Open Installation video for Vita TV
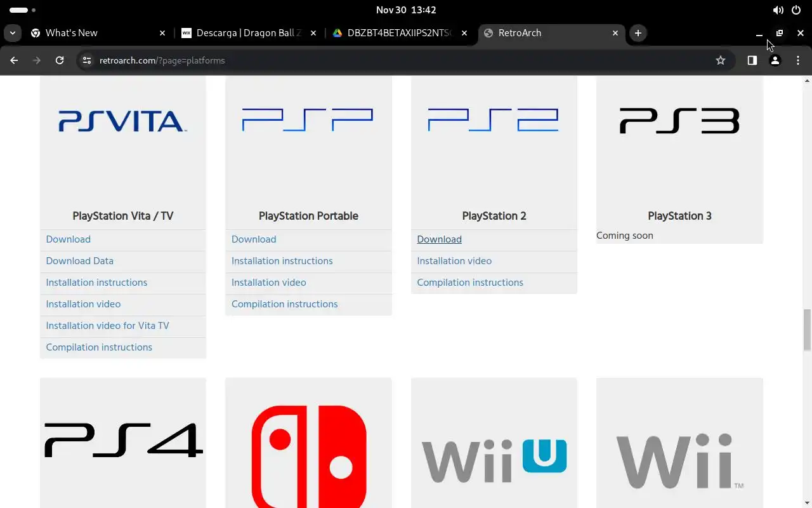 (x=108, y=326)
